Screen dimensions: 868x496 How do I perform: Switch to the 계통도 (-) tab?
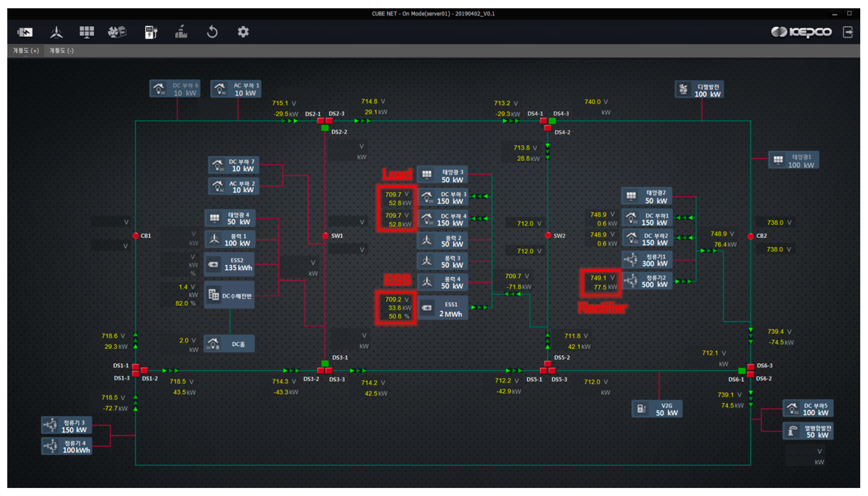click(61, 51)
